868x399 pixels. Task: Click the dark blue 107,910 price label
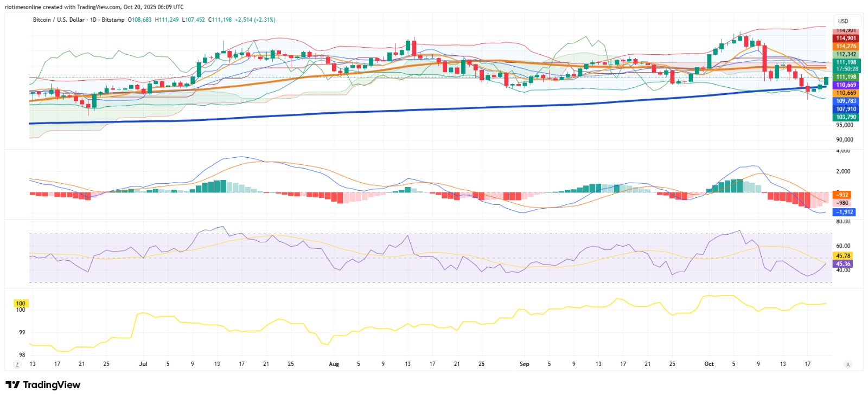pyautogui.click(x=846, y=109)
